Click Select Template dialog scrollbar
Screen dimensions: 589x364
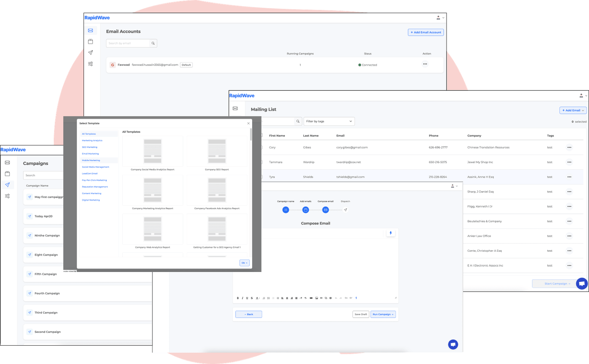251,135
